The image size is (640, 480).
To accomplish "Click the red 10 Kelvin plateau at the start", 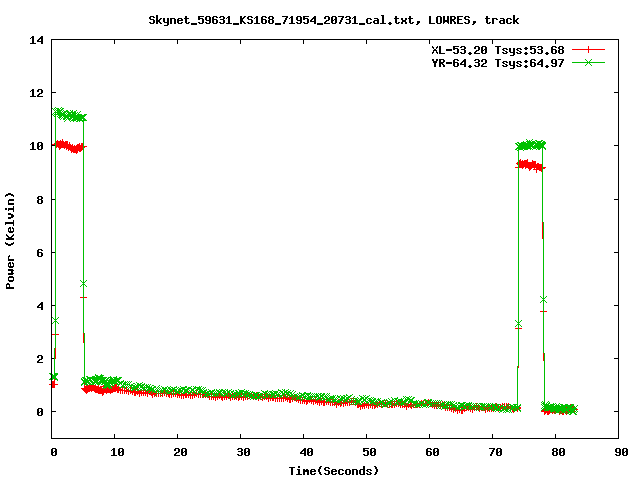I will click(x=69, y=146).
